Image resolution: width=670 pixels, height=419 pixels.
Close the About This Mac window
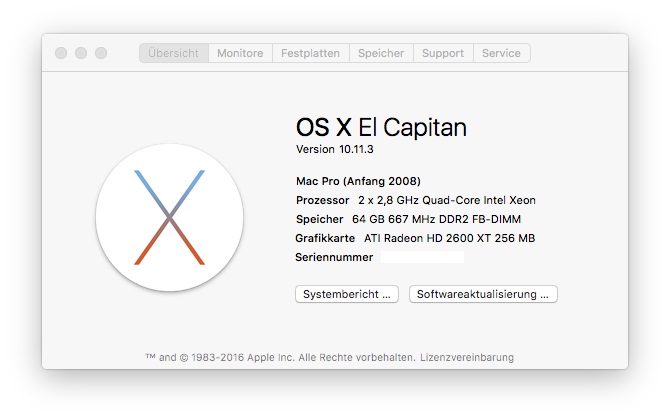coord(61,53)
